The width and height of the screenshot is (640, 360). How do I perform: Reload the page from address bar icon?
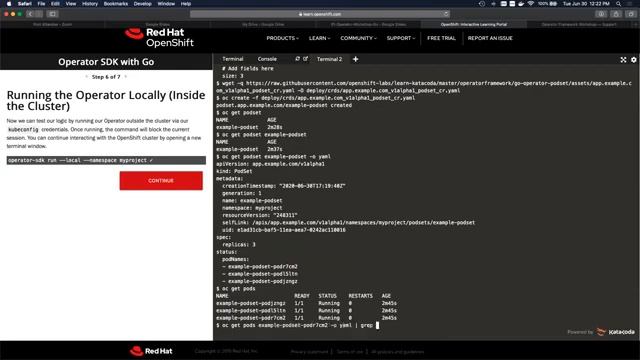tap(446, 14)
